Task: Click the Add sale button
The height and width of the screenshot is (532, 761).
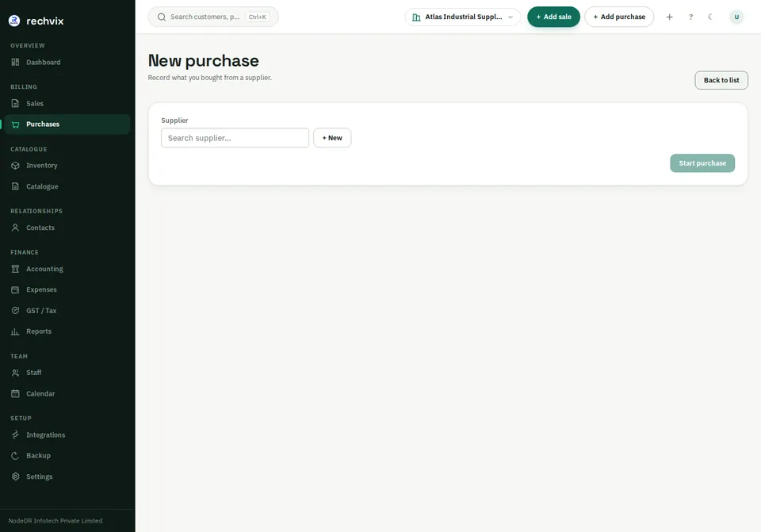Action: (x=553, y=17)
